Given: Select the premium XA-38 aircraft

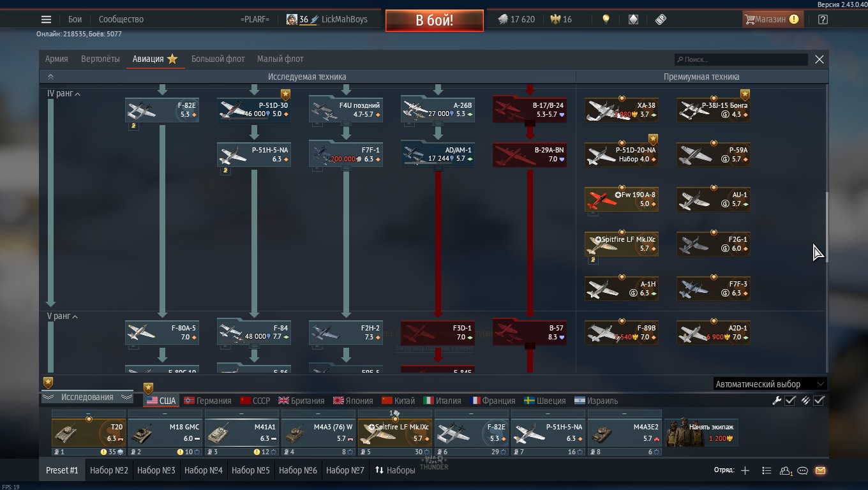Looking at the screenshot, I should click(x=622, y=110).
